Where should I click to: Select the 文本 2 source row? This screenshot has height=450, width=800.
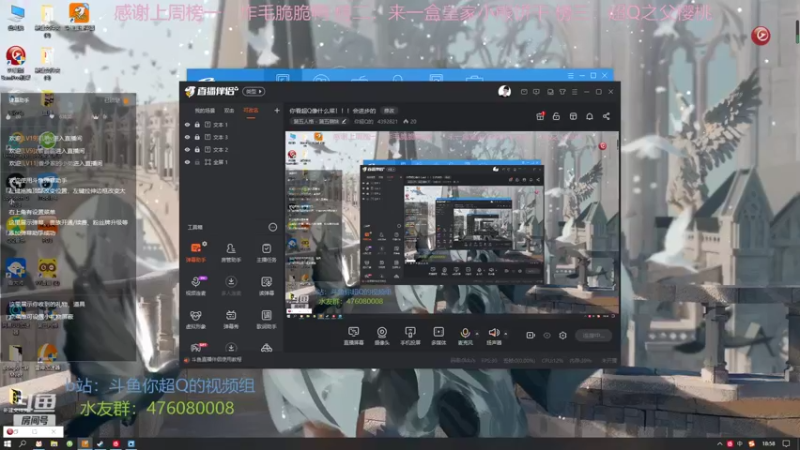(232, 149)
